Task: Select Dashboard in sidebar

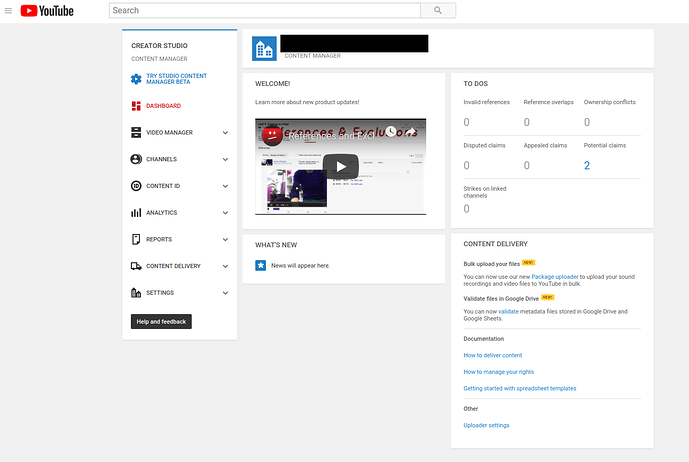Action: pyautogui.click(x=163, y=106)
